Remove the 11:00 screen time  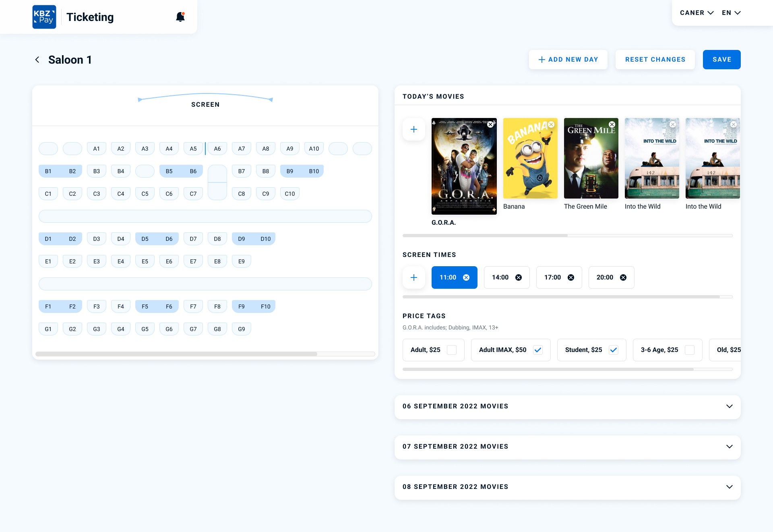coord(466,277)
